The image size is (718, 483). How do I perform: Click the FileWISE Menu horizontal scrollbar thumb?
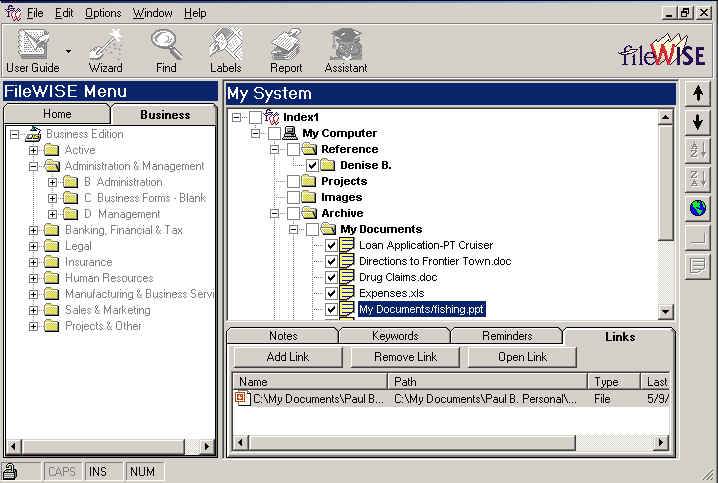[x=103, y=446]
